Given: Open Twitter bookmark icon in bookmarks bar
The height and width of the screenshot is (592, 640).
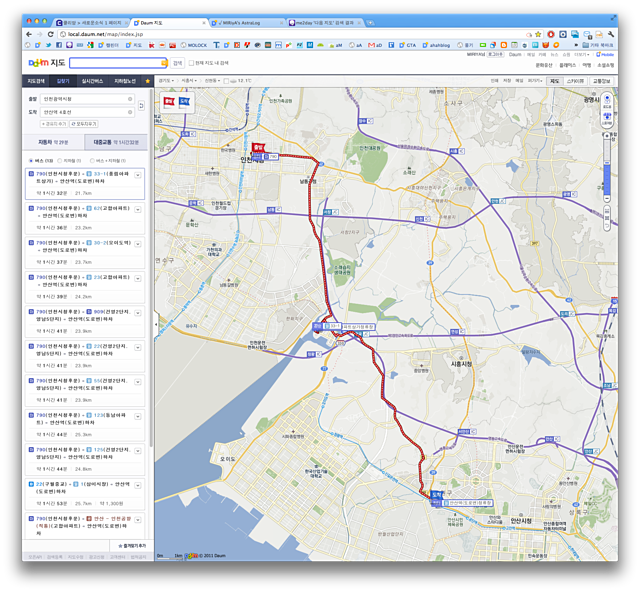Looking at the screenshot, I should point(48,45).
